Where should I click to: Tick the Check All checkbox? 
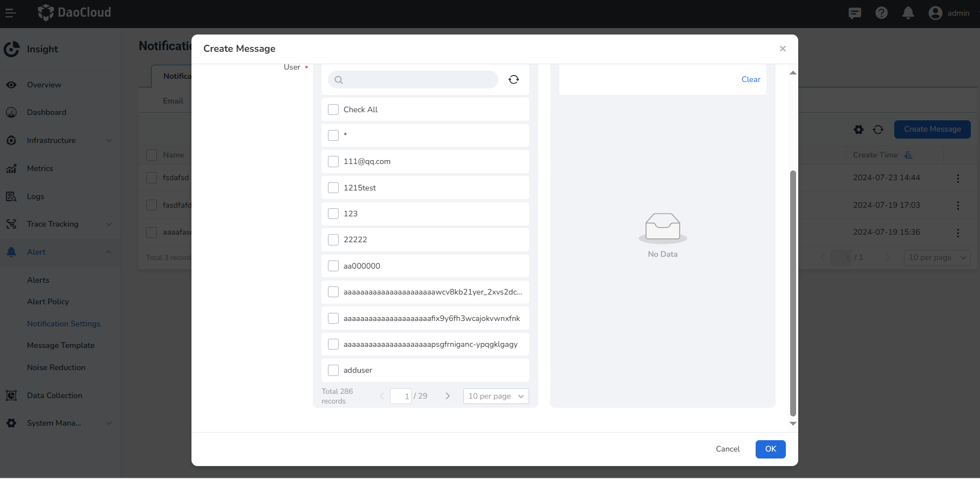[x=333, y=110]
